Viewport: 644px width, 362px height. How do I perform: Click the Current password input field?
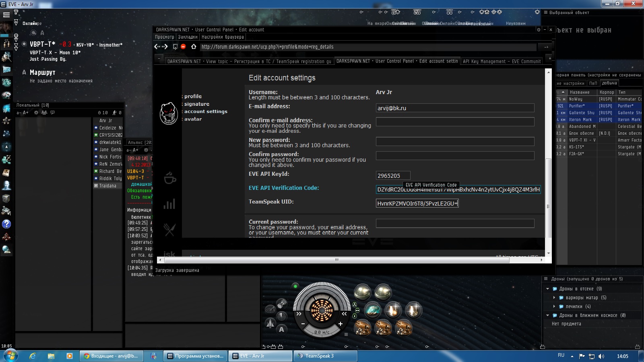(455, 223)
